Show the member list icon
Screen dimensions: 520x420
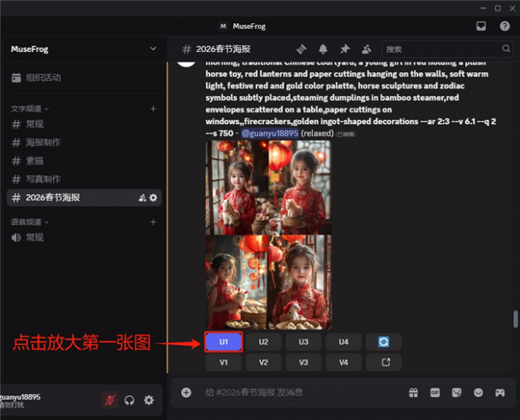366,49
